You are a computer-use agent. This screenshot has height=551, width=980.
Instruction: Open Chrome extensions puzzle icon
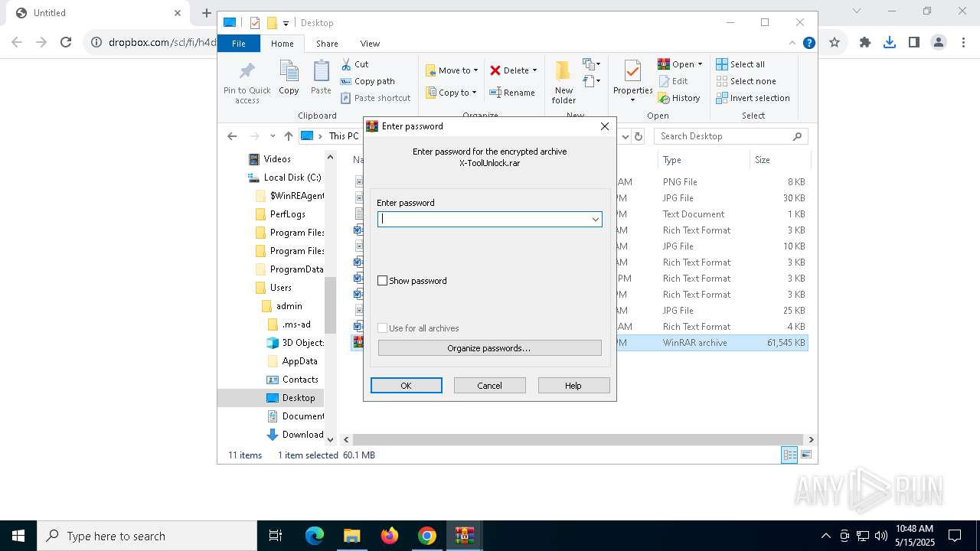point(865,42)
